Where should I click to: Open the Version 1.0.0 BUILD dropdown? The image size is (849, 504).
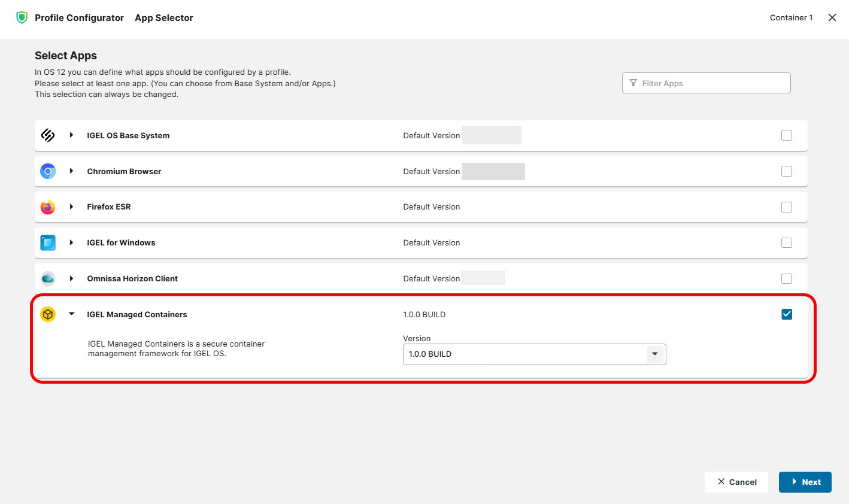click(534, 354)
